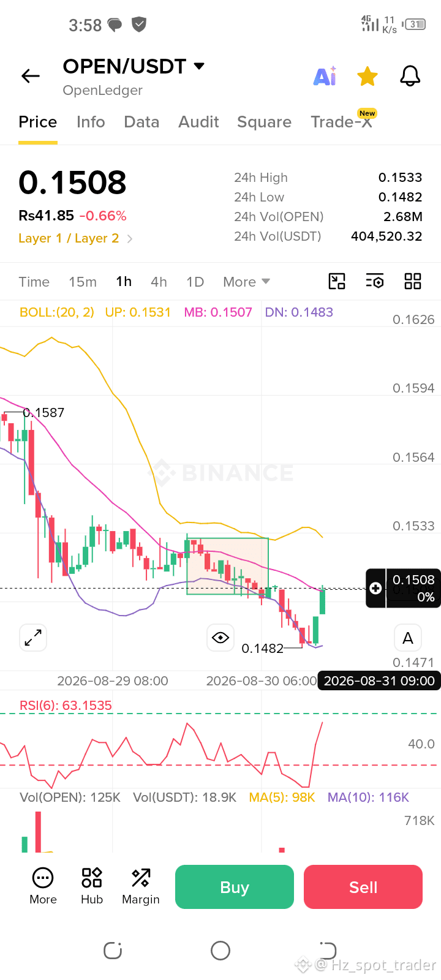Select the 4h chart interval
441x980 pixels.
click(x=159, y=282)
